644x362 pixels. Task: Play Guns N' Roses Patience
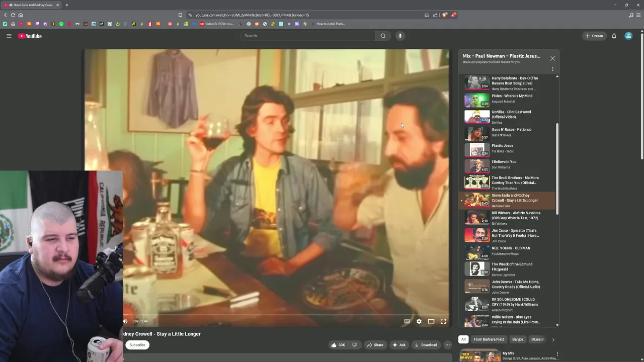coord(508,133)
